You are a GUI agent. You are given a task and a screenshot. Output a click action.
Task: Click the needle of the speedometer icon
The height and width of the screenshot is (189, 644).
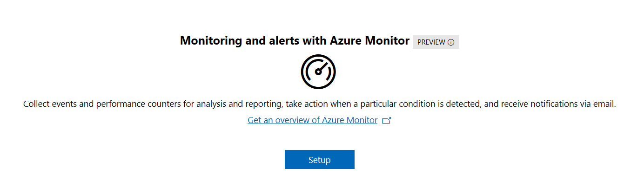click(x=322, y=69)
